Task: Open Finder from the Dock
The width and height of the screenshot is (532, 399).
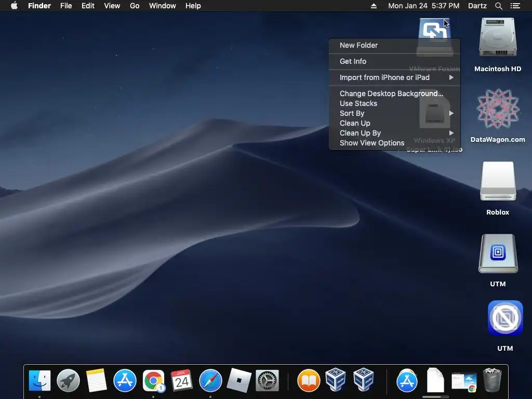Action: pos(39,380)
